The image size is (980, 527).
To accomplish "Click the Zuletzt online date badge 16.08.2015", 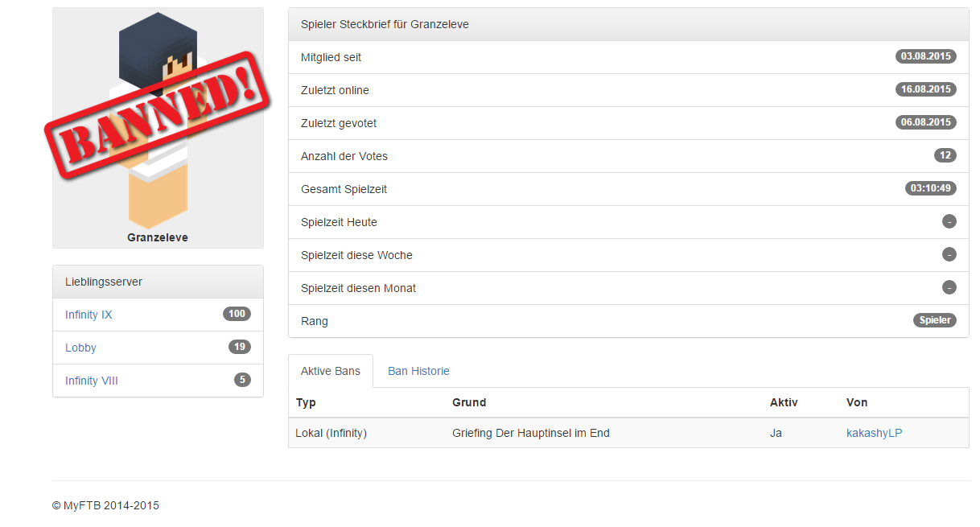I will tap(925, 89).
